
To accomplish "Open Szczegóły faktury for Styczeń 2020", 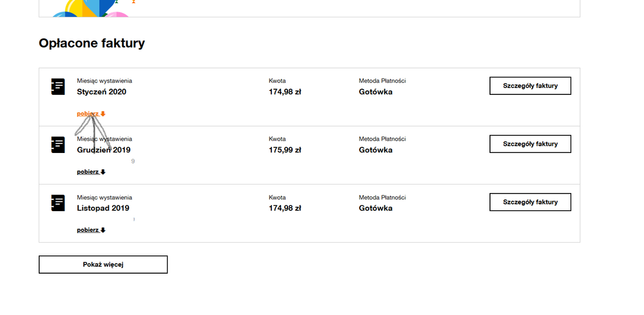I will (x=530, y=86).
